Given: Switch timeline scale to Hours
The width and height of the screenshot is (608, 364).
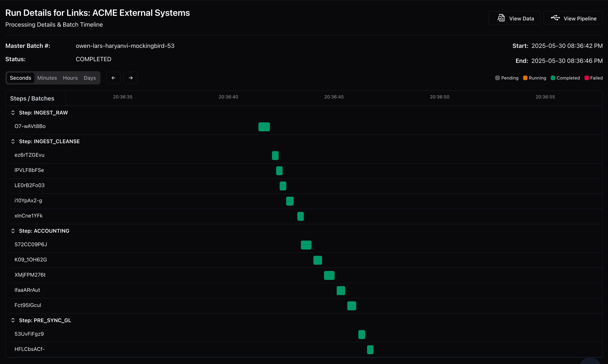Looking at the screenshot, I should [70, 78].
